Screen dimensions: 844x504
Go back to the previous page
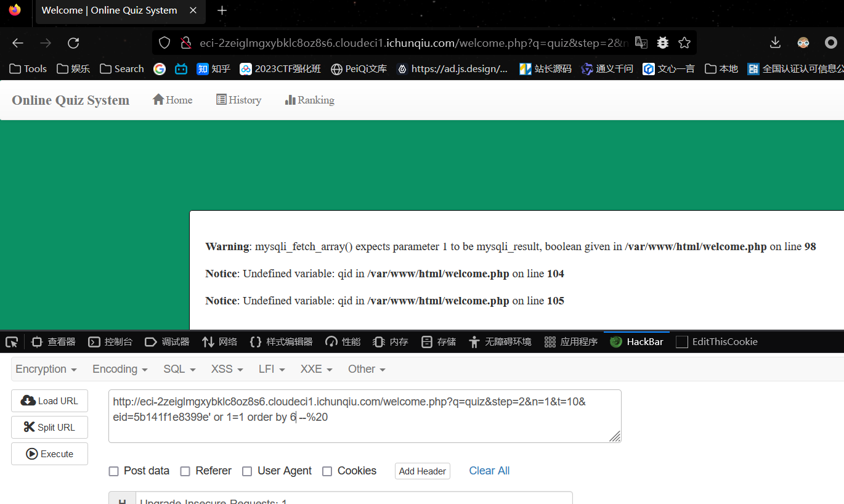click(x=18, y=43)
